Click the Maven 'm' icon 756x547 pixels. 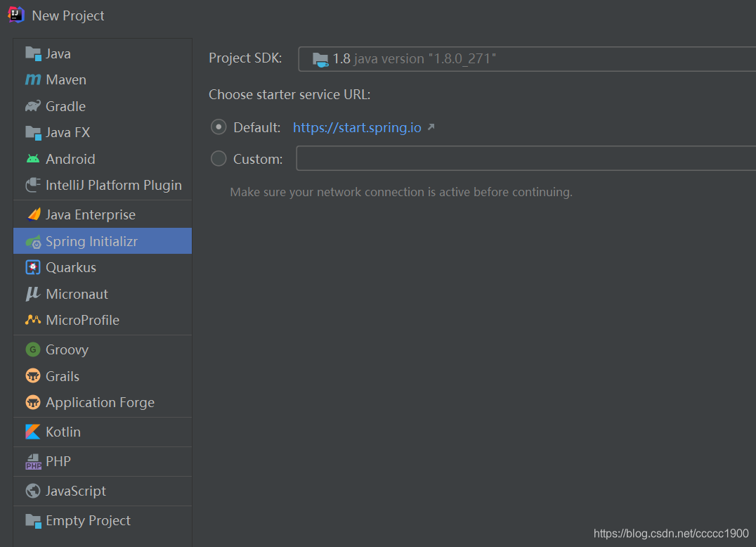pos(33,79)
